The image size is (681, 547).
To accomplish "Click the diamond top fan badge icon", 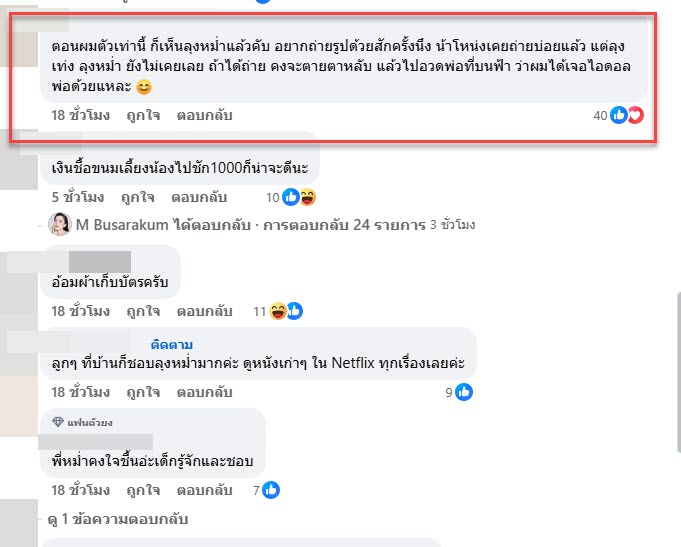I will coord(58,422).
